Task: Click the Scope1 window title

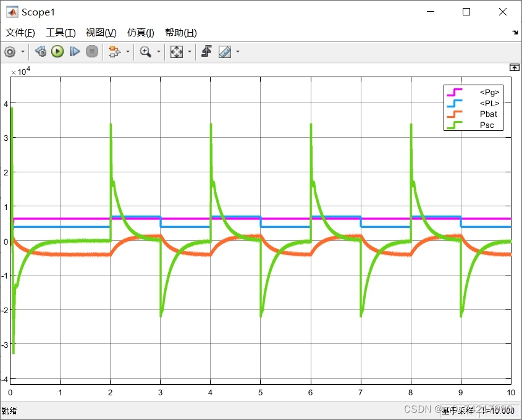Action: tap(38, 12)
